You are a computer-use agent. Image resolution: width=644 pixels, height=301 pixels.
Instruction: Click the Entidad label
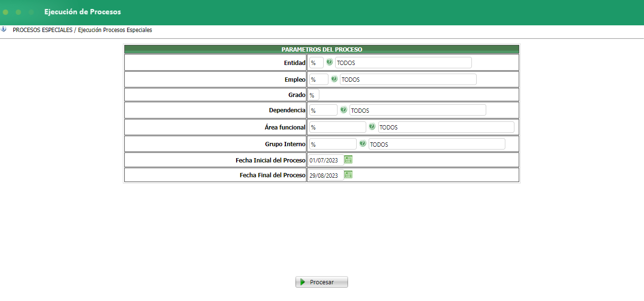[x=295, y=63]
